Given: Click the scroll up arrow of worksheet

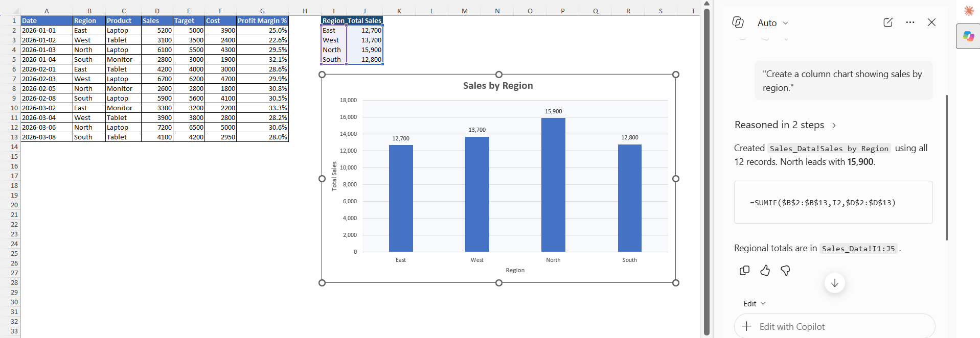Looking at the screenshot, I should click(706, 4).
